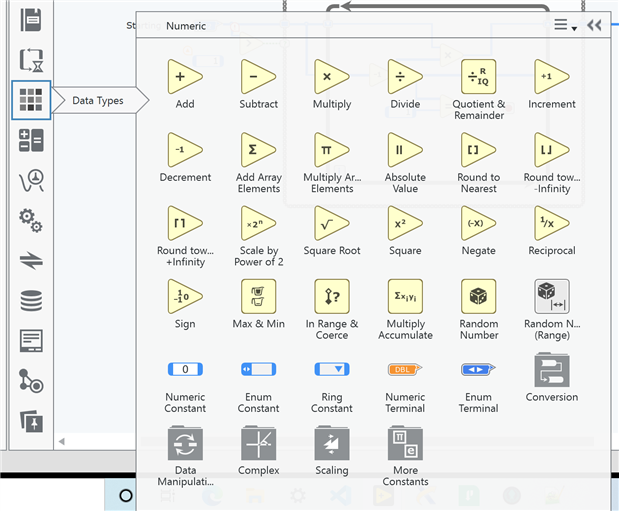Open the gears category in sidebar
Screen dimensions: 619x511
click(31, 220)
